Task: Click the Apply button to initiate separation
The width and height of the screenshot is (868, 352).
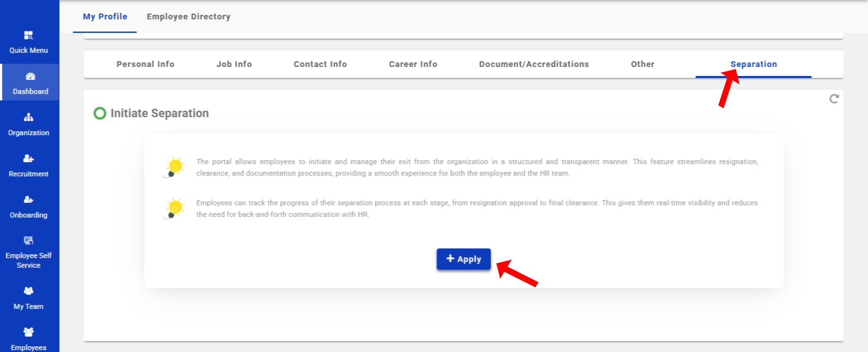Action: (464, 259)
